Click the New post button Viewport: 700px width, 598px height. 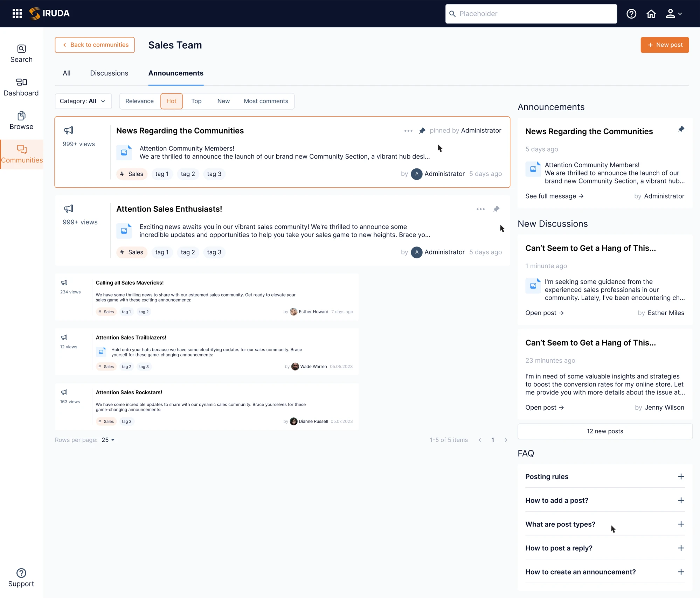664,45
